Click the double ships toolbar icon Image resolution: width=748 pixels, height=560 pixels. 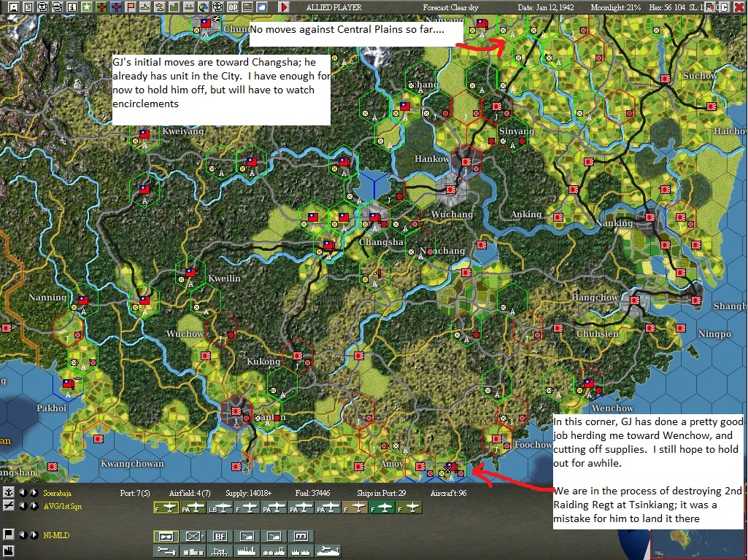click(x=159, y=7)
